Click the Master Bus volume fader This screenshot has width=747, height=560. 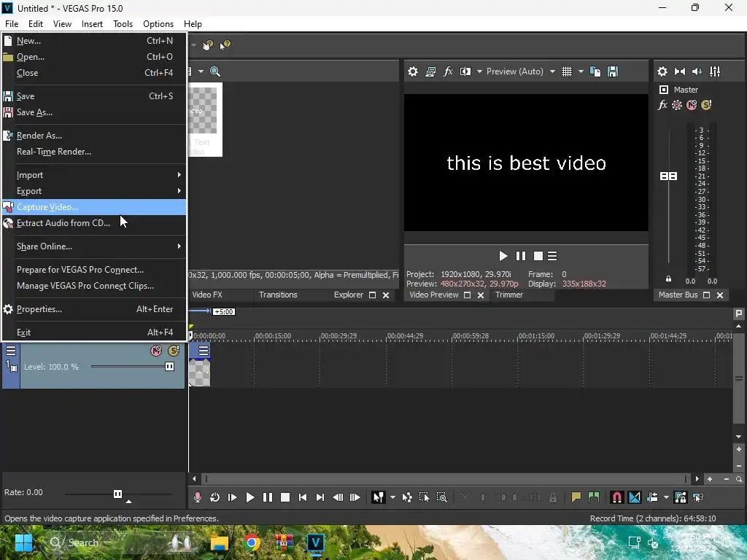pos(668,176)
